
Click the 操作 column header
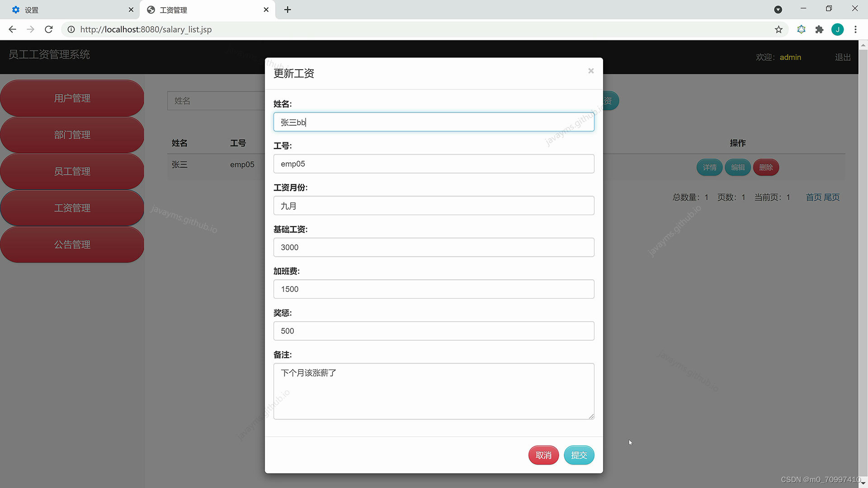738,143
